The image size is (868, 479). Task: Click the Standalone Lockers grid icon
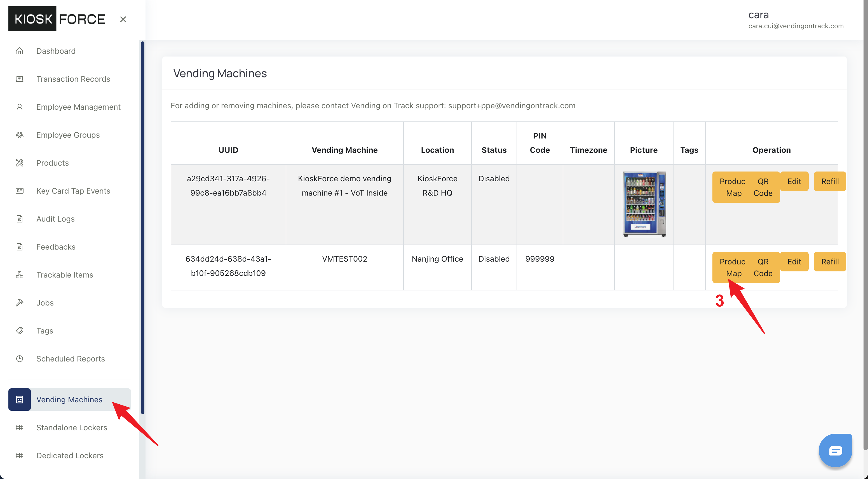pos(20,428)
